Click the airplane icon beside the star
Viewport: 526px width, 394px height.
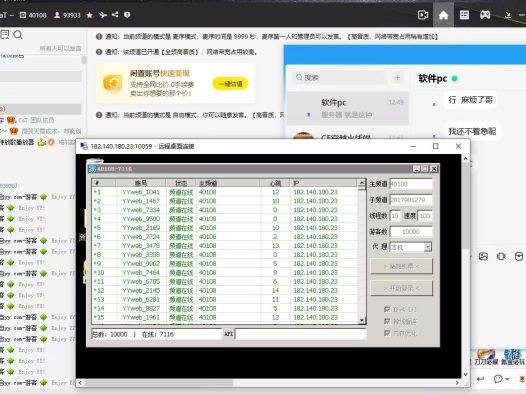click(x=103, y=15)
